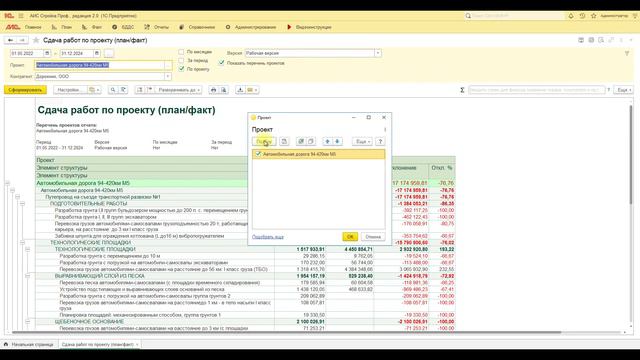Image resolution: width=640 pixels, height=360 pixels.
Task: Go back with the left arrow
Action: (11, 40)
